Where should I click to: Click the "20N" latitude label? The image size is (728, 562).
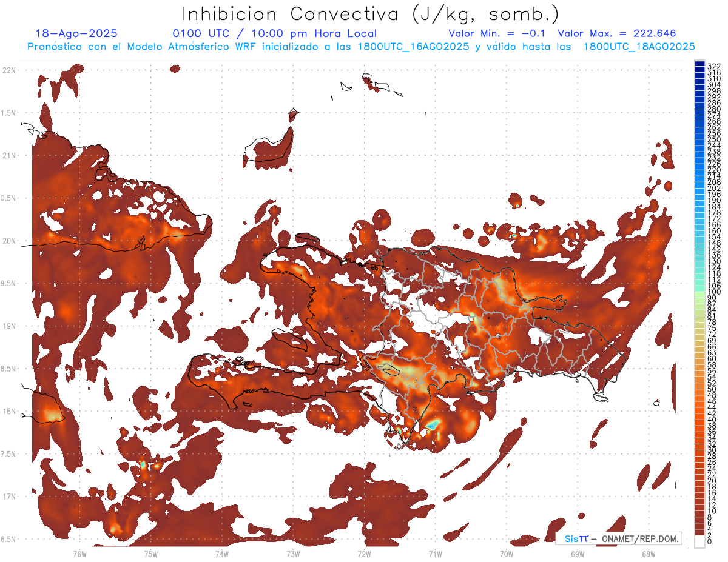coord(8,241)
